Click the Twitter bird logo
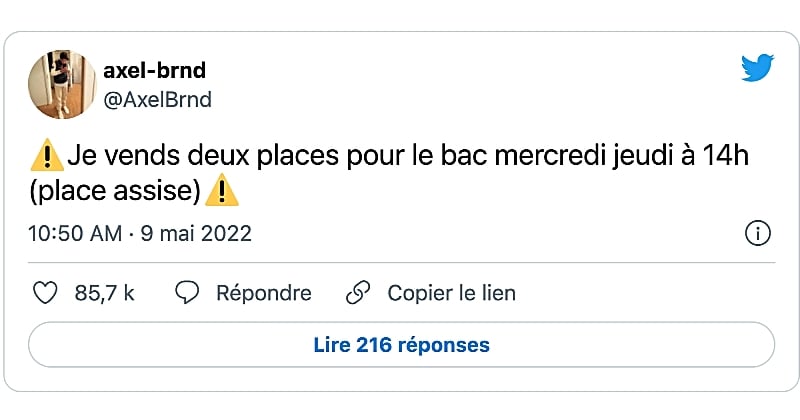Screen dimensions: 800x420 coord(757,69)
